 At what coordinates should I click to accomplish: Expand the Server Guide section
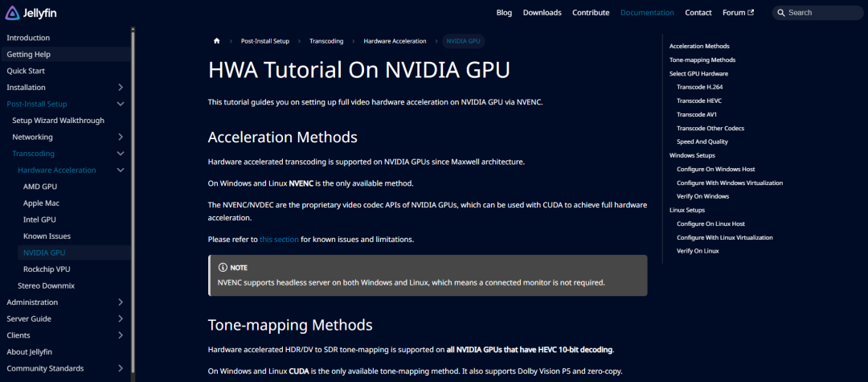coord(121,318)
